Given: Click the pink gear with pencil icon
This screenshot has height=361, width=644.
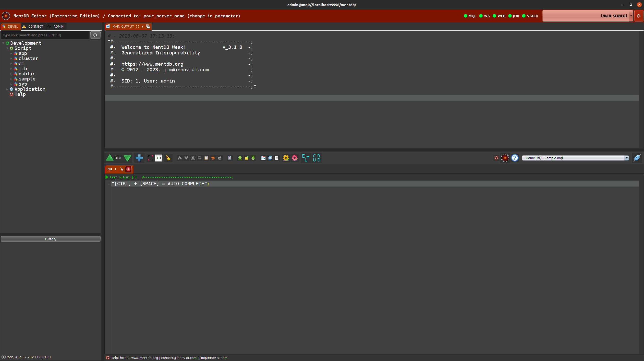Looking at the screenshot, I should point(295,158).
